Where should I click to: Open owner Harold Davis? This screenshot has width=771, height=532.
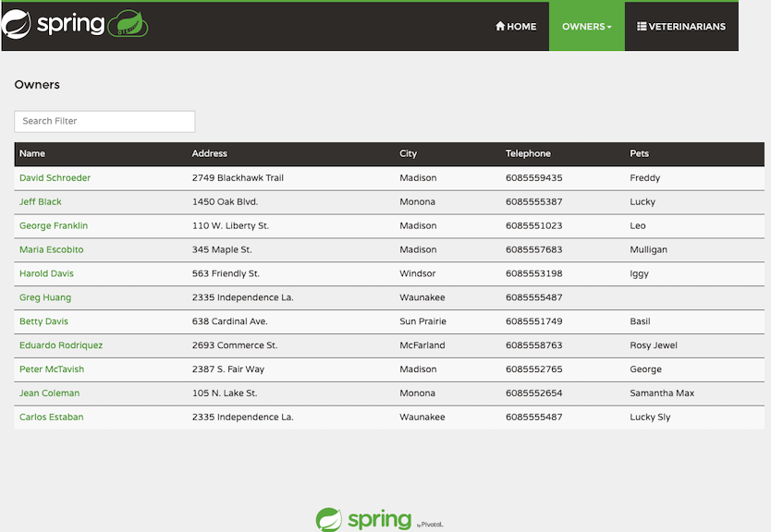coord(47,273)
